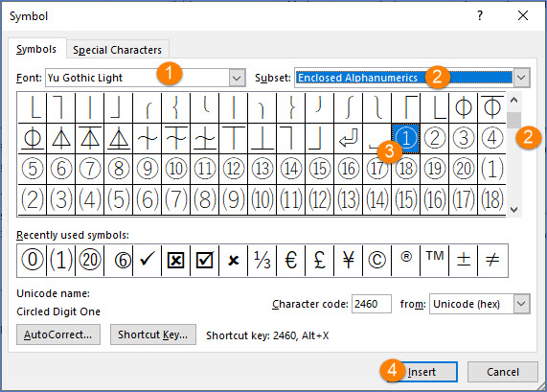The height and width of the screenshot is (392, 547).
Task: Choose the plus-minus sign recent symbol
Action: [464, 261]
